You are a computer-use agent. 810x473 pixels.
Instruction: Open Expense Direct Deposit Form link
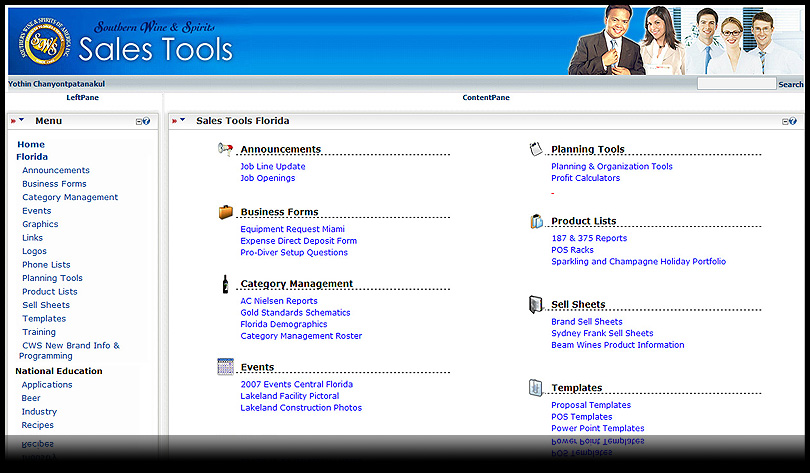(299, 241)
